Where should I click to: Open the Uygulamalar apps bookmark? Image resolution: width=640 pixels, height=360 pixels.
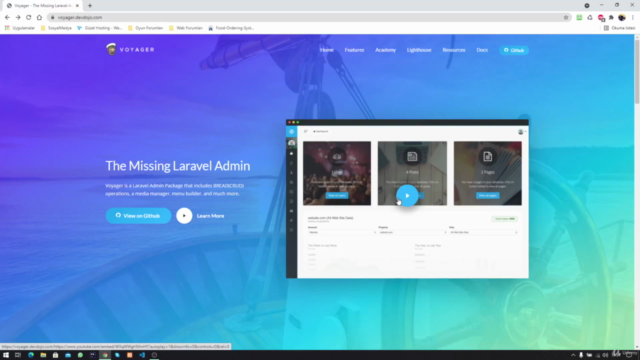coord(20,28)
